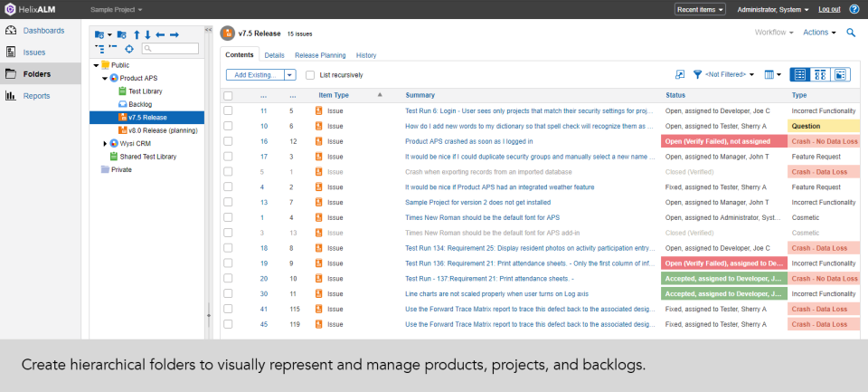Screen dimensions: 868x392
Task: Switch to the Release Planning tab
Action: click(x=320, y=55)
